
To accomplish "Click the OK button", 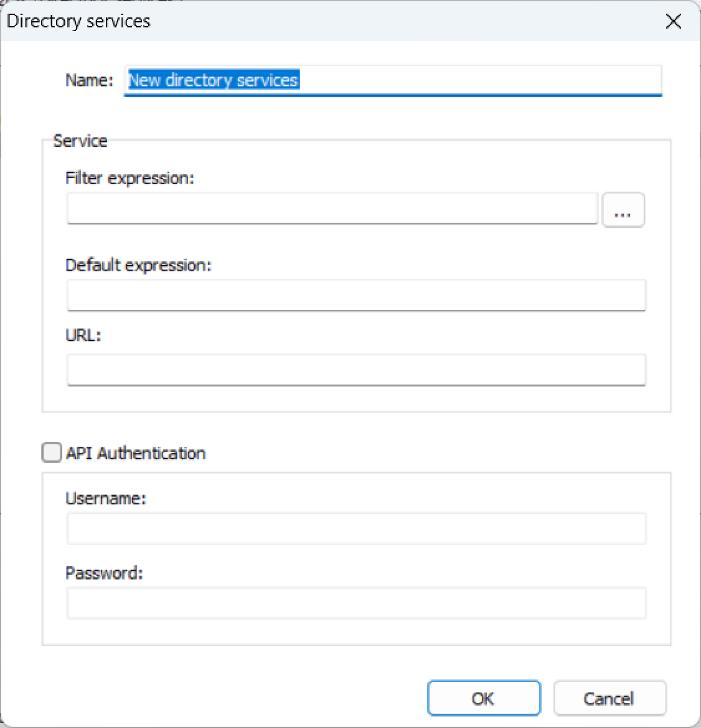I will click(483, 698).
